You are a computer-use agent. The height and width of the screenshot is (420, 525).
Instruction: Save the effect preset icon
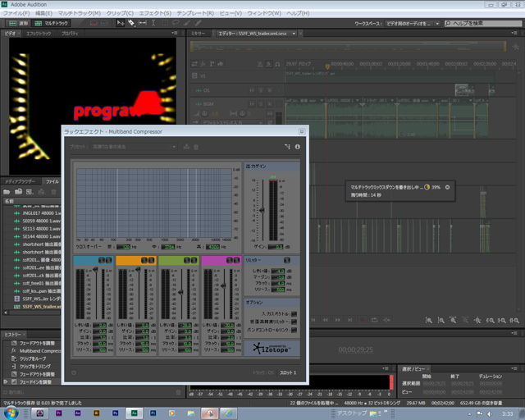(186, 147)
